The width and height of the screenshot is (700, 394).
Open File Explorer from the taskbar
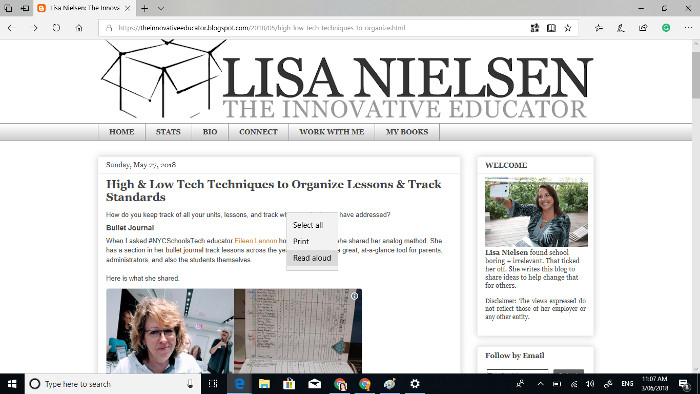(x=264, y=384)
